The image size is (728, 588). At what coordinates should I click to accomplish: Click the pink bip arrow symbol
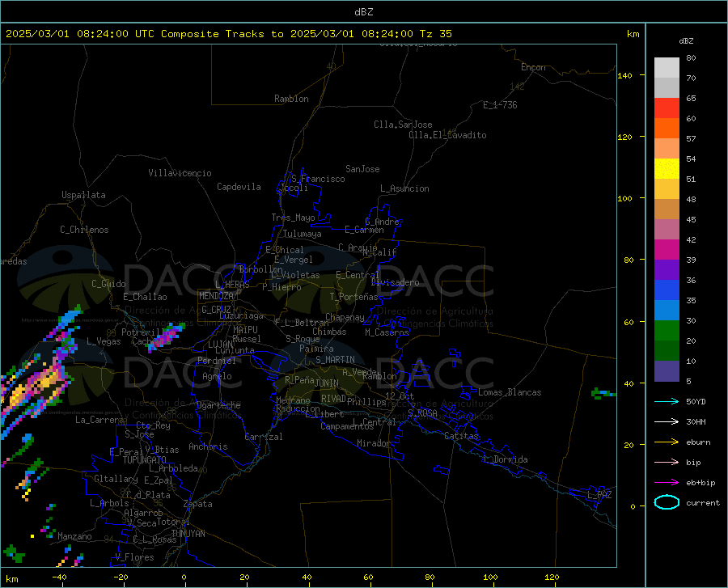tap(667, 463)
